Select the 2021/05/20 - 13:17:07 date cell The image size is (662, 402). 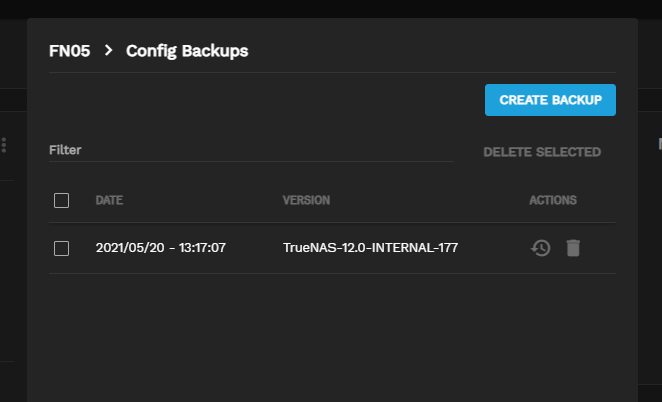pyautogui.click(x=160, y=248)
